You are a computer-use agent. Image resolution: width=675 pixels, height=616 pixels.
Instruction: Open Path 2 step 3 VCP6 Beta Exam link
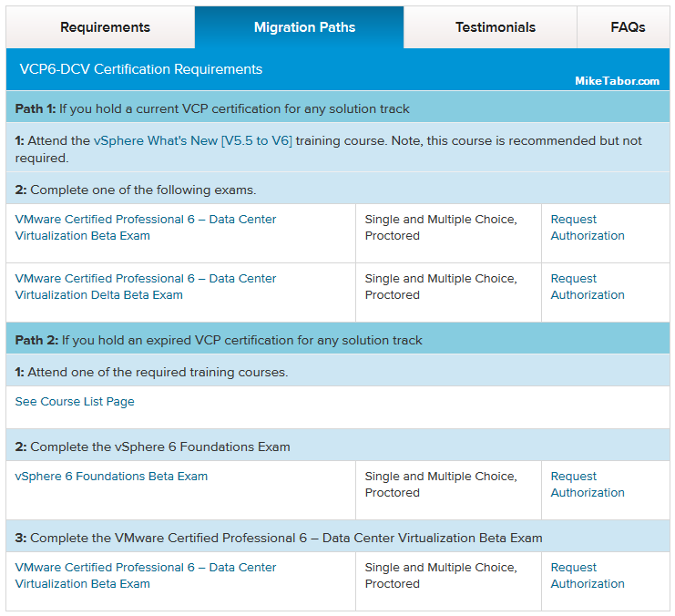click(x=146, y=576)
